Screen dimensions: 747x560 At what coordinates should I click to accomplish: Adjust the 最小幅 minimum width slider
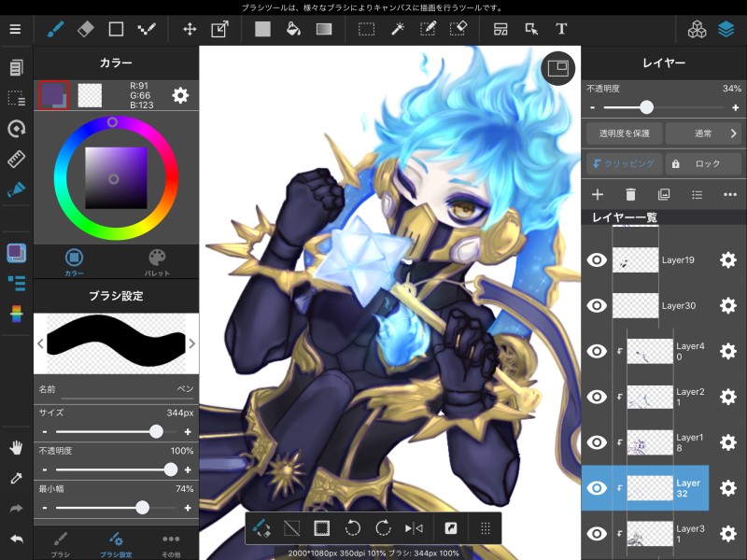(x=116, y=508)
